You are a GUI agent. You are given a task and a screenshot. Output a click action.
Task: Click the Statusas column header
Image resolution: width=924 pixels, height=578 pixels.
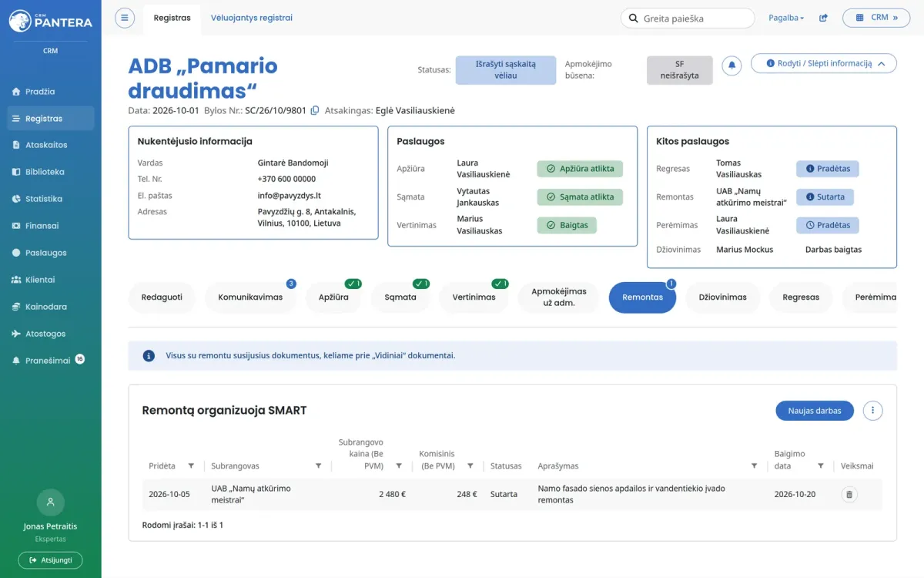506,466
